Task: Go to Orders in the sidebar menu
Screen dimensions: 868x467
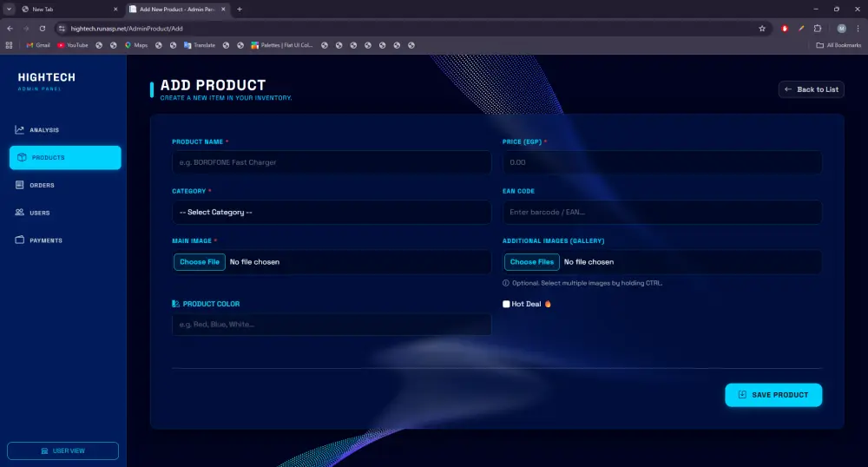Action: point(65,185)
